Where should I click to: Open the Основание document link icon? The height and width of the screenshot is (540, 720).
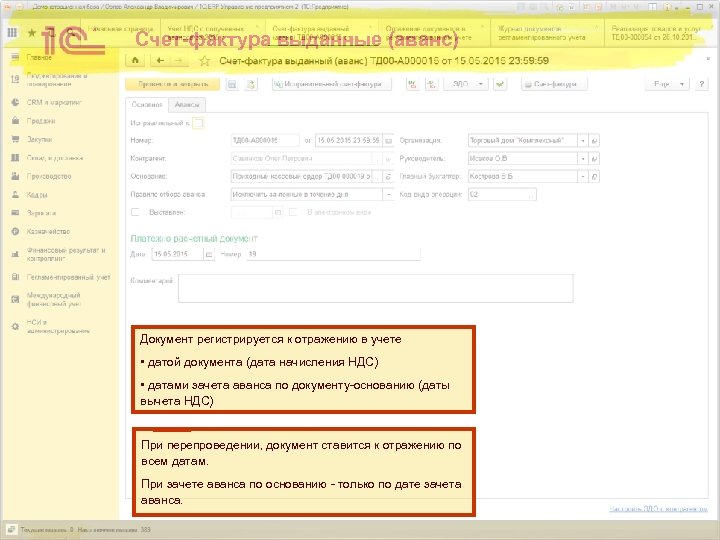[x=388, y=176]
